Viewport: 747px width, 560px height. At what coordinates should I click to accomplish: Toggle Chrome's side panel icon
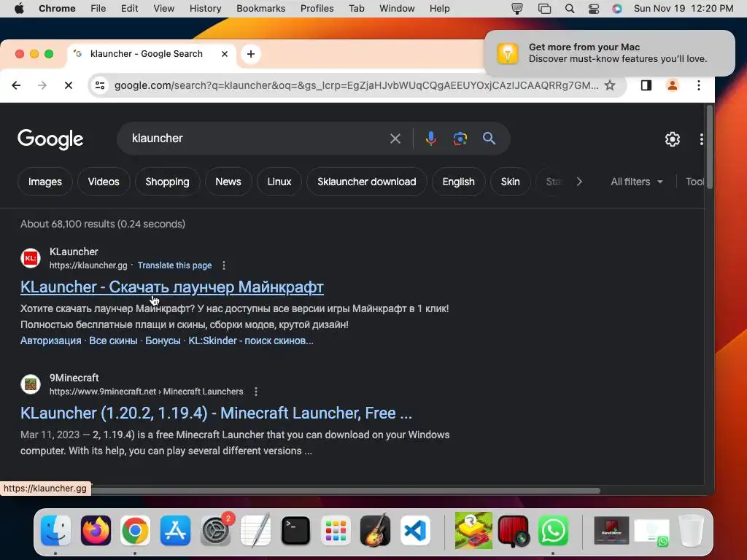coord(646,85)
